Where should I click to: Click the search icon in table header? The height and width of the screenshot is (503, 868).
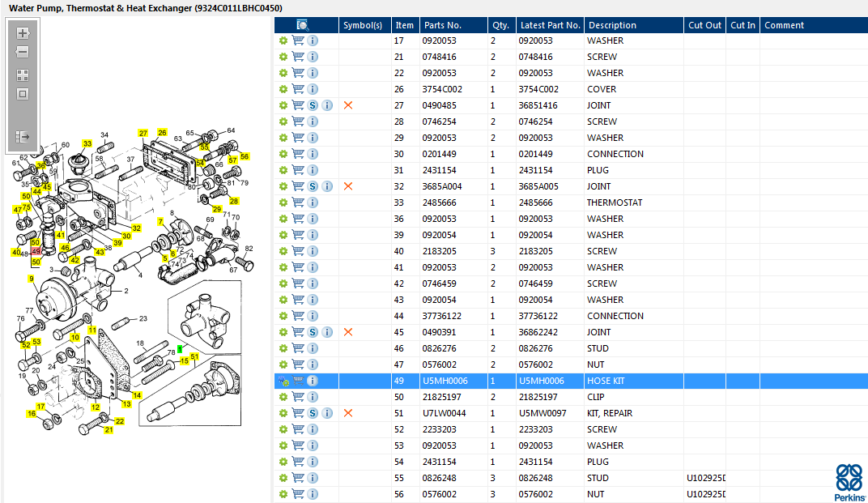[x=302, y=25]
